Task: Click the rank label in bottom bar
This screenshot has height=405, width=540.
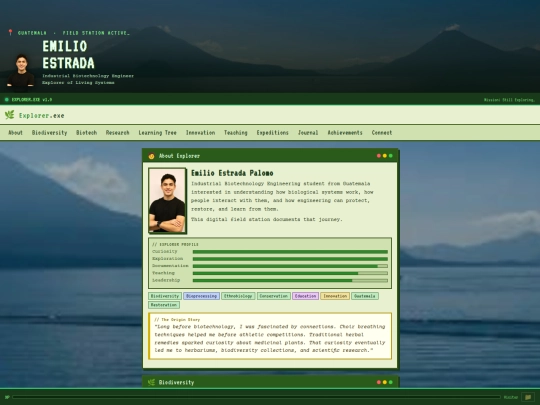Action: point(511,397)
